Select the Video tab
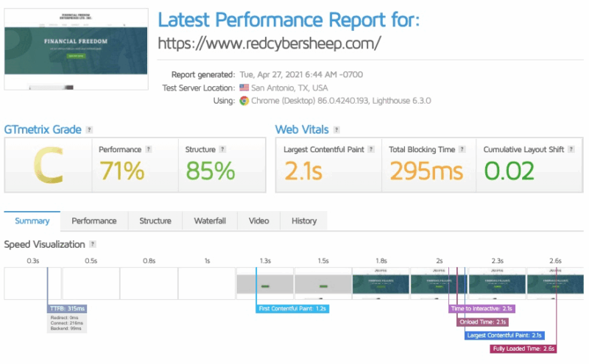The height and width of the screenshot is (364, 589). [x=258, y=221]
